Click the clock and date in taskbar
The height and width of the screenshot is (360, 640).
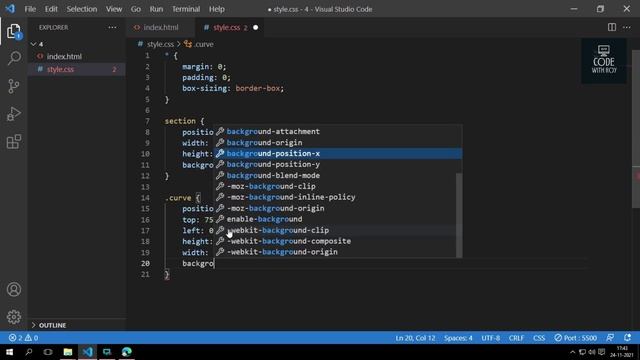622,352
